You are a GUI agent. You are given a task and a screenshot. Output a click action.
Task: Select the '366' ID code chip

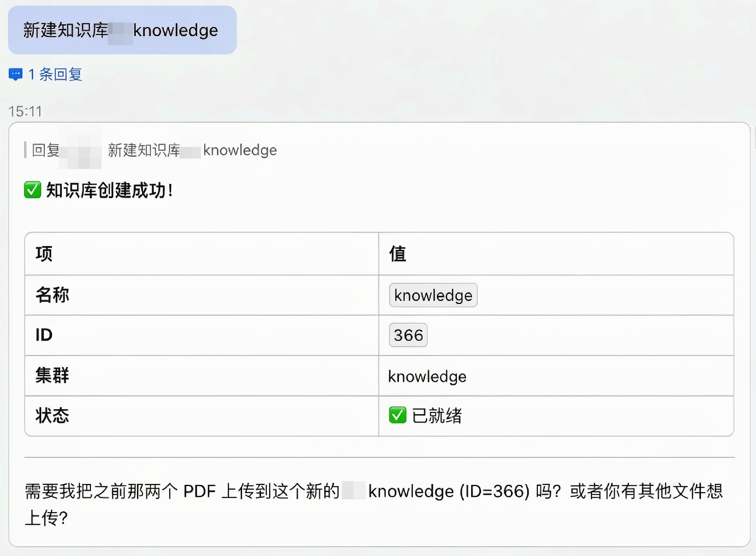pyautogui.click(x=408, y=335)
